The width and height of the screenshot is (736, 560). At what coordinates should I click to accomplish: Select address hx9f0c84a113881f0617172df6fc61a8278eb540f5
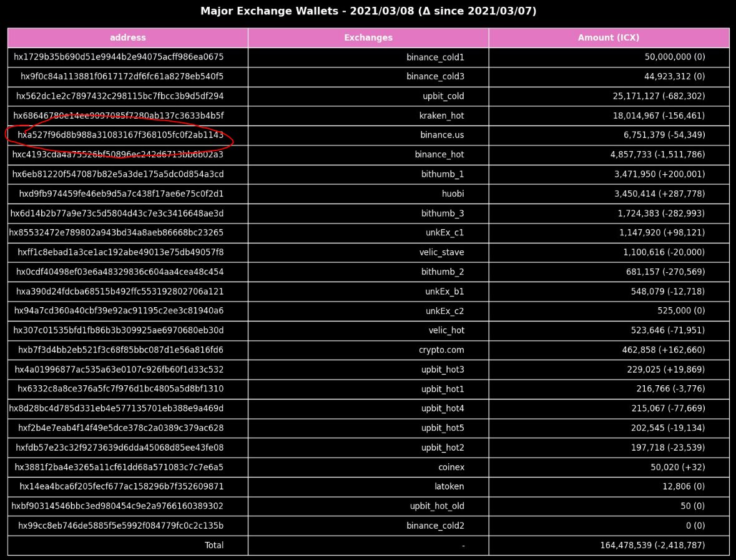click(x=122, y=77)
